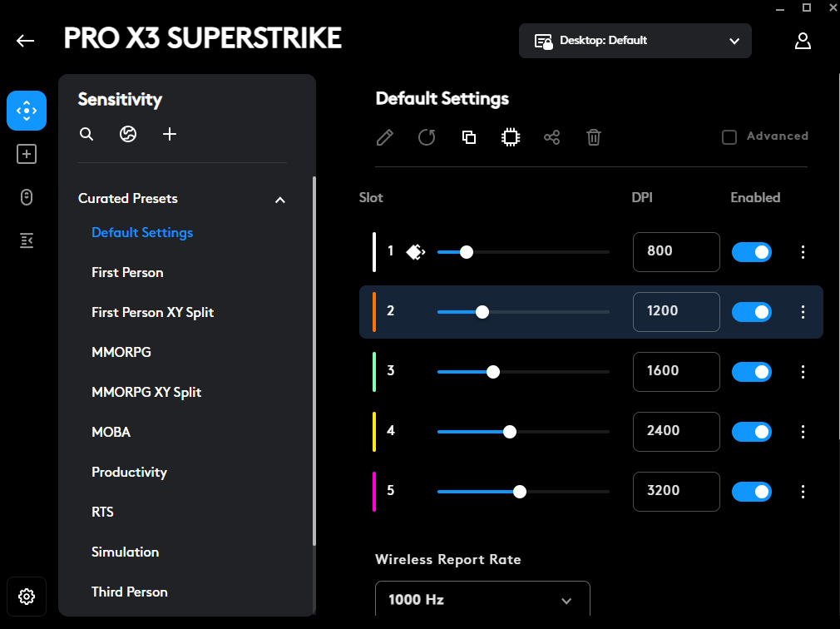Expand the 1000 Hz report rate dropdown
Viewport: 840px width, 629px height.
[x=482, y=599]
